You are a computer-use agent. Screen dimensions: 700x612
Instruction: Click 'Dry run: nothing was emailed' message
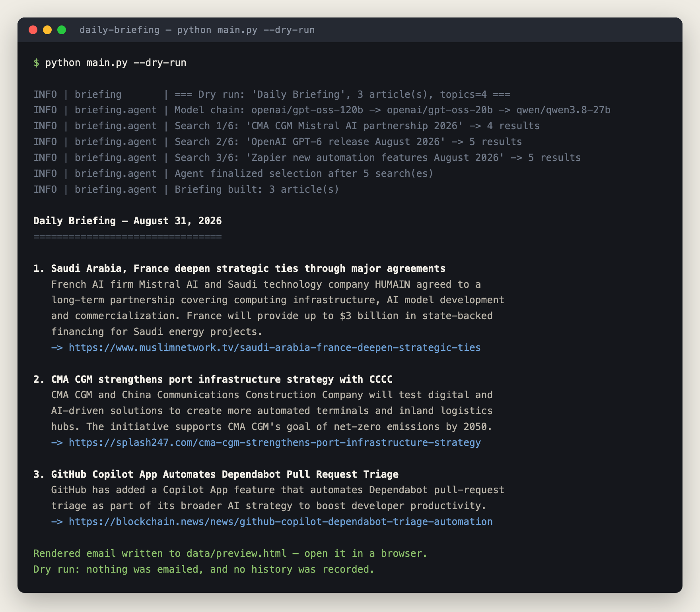coord(204,569)
